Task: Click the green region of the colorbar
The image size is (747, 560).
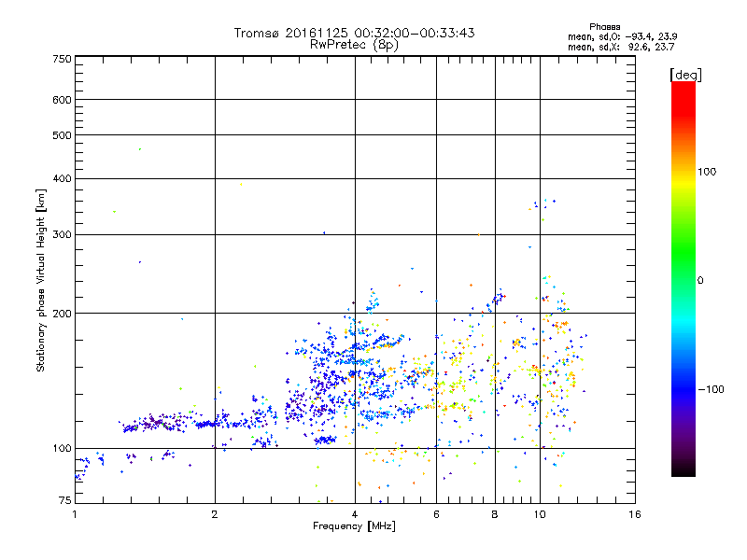Action: click(684, 252)
